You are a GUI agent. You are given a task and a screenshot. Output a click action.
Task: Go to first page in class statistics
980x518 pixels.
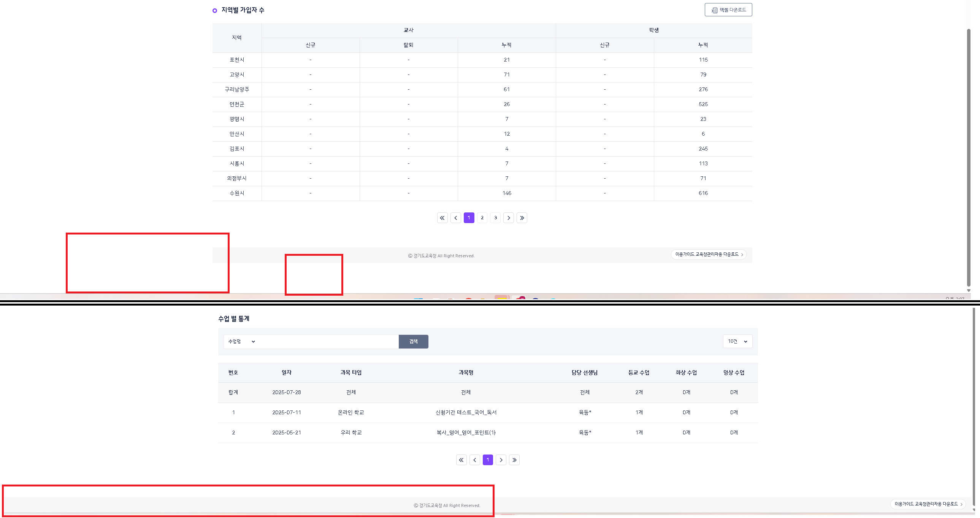coord(461,460)
